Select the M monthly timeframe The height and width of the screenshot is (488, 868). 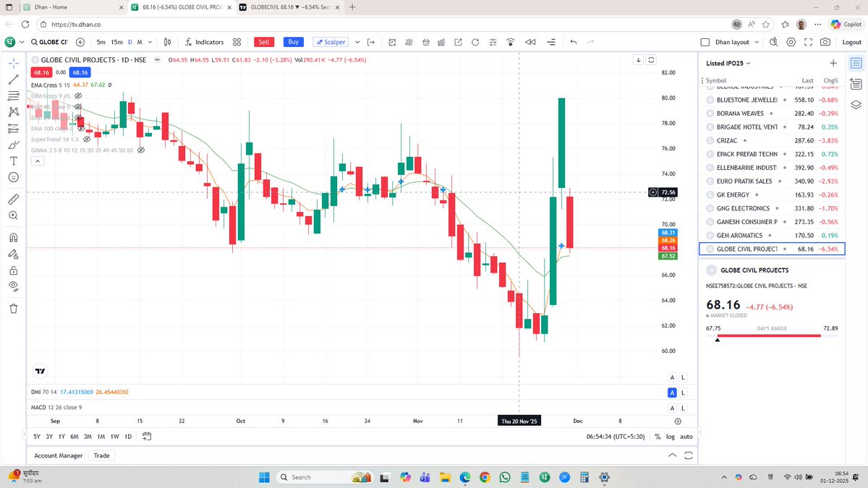click(x=140, y=42)
